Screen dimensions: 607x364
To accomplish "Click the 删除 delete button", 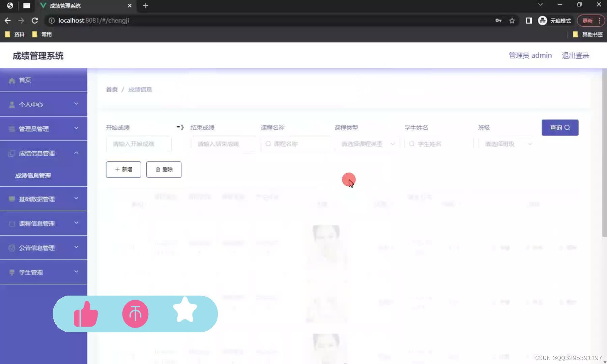I will tap(164, 170).
